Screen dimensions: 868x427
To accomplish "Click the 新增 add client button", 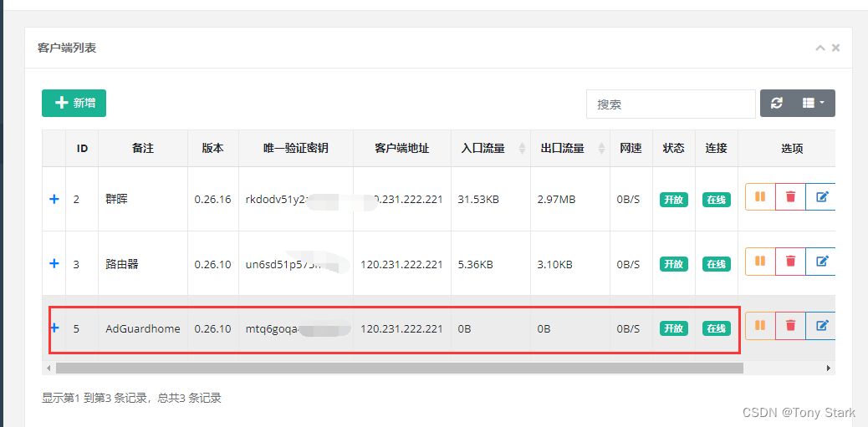I will (x=74, y=103).
